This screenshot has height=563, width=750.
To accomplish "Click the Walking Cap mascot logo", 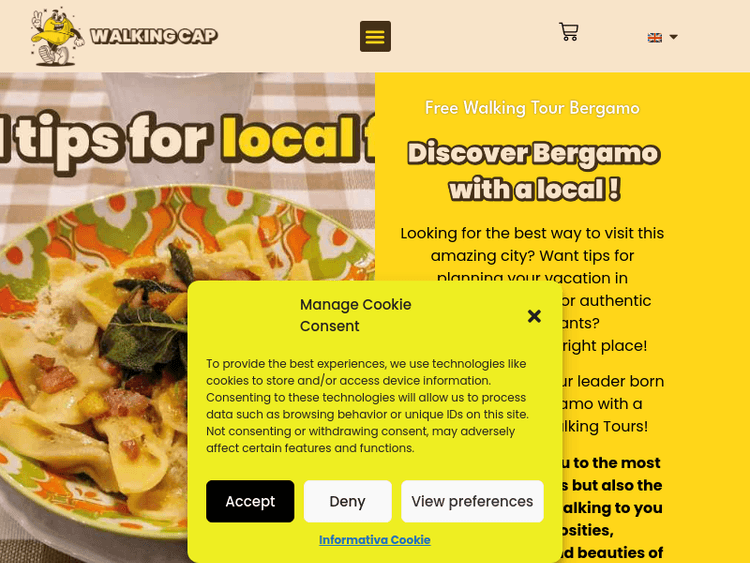I will tap(57, 36).
